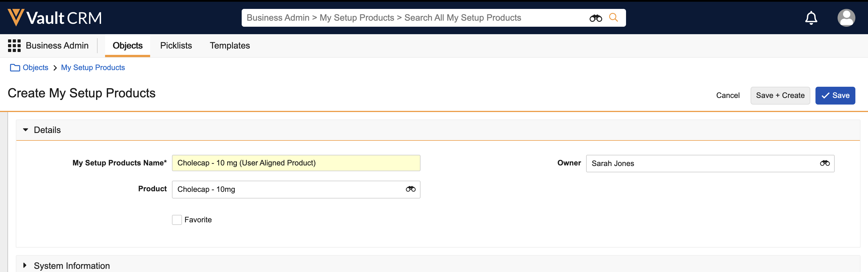Click binoculars lookup in Product field

tap(410, 189)
